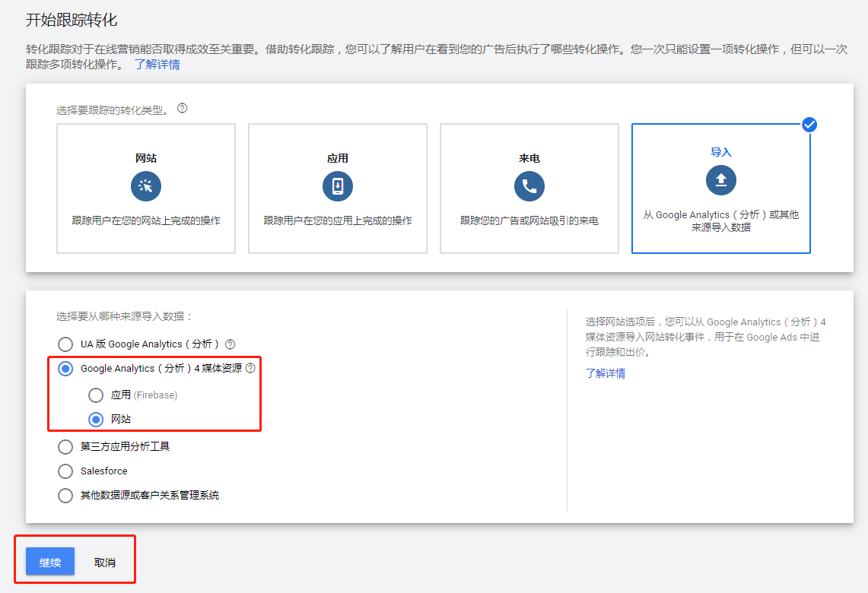Screen dimensions: 868x593
Task: Choose 其他数据源或客户关系管理系统
Action: click(x=65, y=495)
